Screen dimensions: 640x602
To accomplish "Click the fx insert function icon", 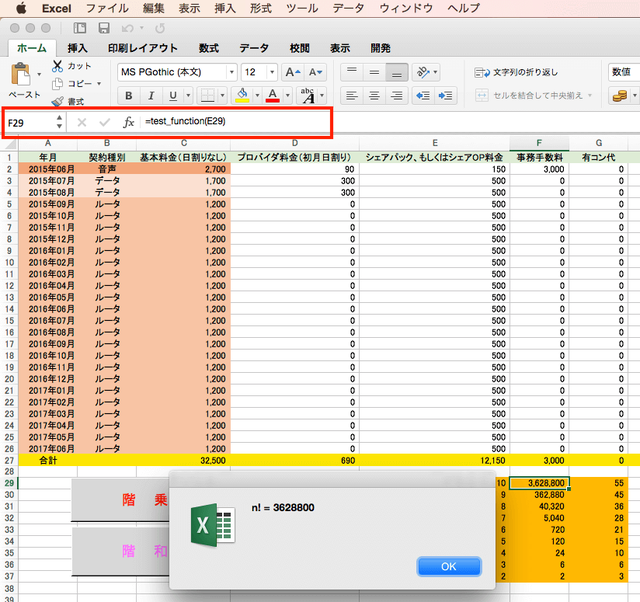I will click(128, 122).
